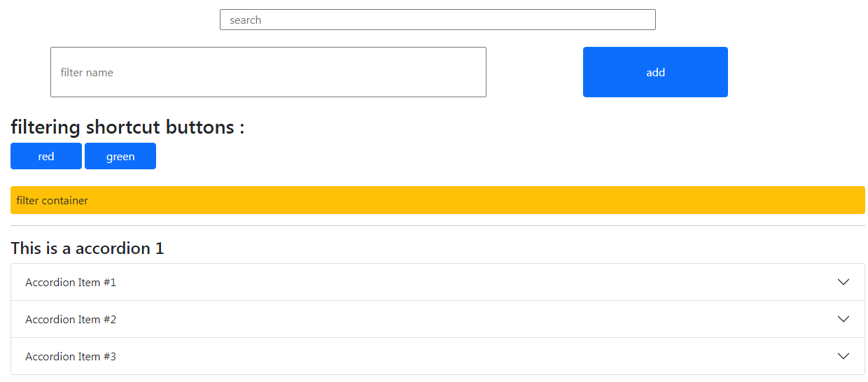Open the Accordion Item #1 header label
The image size is (868, 382).
[71, 283]
